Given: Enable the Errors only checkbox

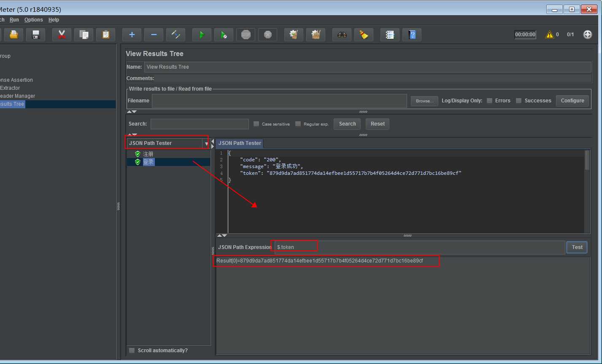Looking at the screenshot, I should [489, 101].
